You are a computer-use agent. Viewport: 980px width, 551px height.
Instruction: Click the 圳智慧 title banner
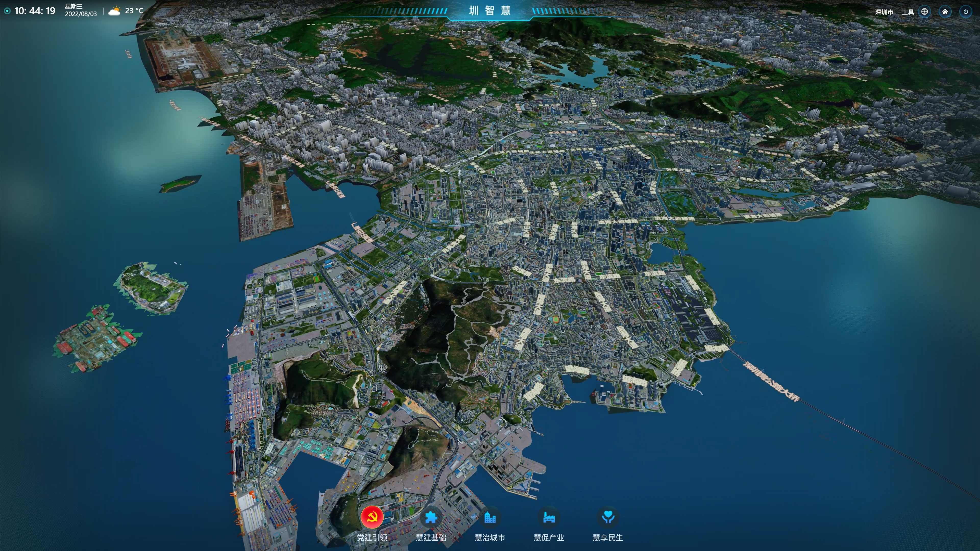pyautogui.click(x=490, y=11)
